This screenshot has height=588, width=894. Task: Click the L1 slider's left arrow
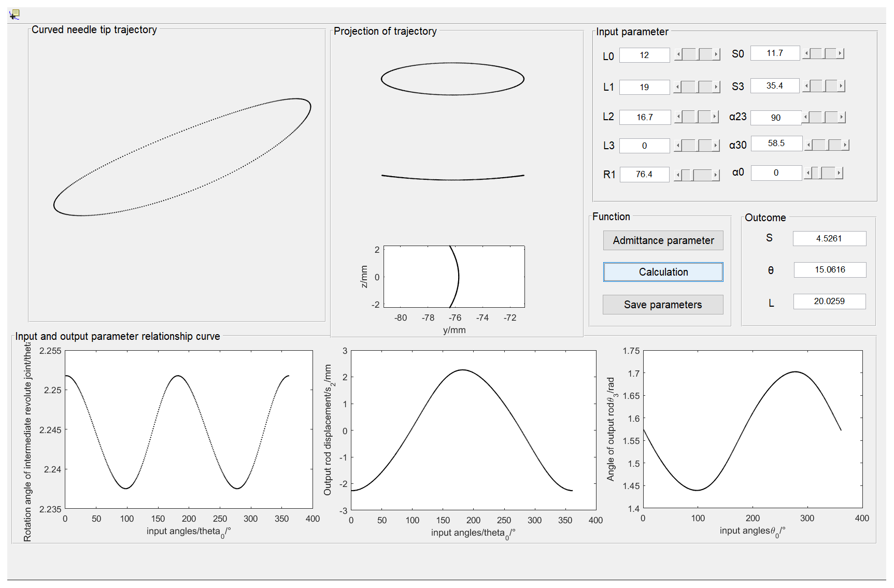[677, 87]
